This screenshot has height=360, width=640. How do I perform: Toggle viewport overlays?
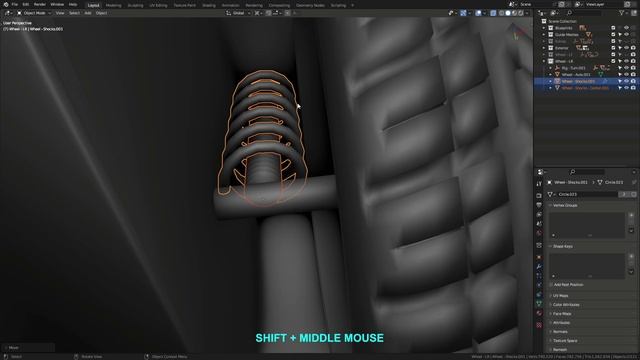pyautogui.click(x=478, y=13)
